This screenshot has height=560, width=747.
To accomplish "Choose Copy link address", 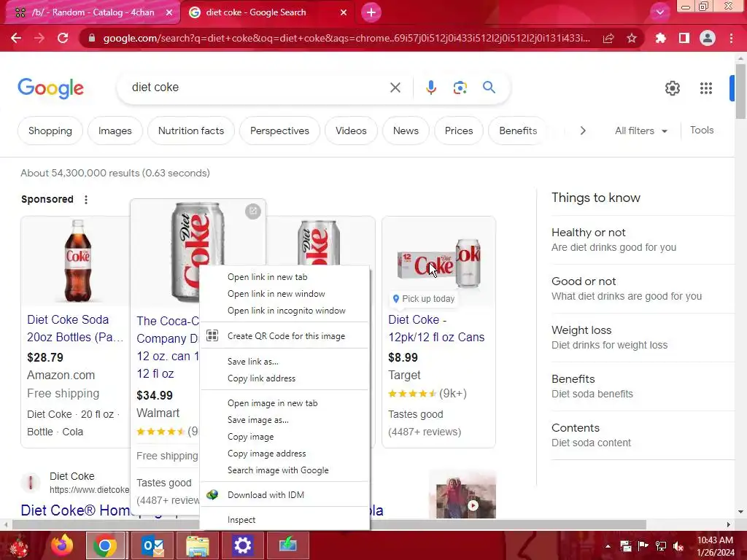I will coord(285,378).
